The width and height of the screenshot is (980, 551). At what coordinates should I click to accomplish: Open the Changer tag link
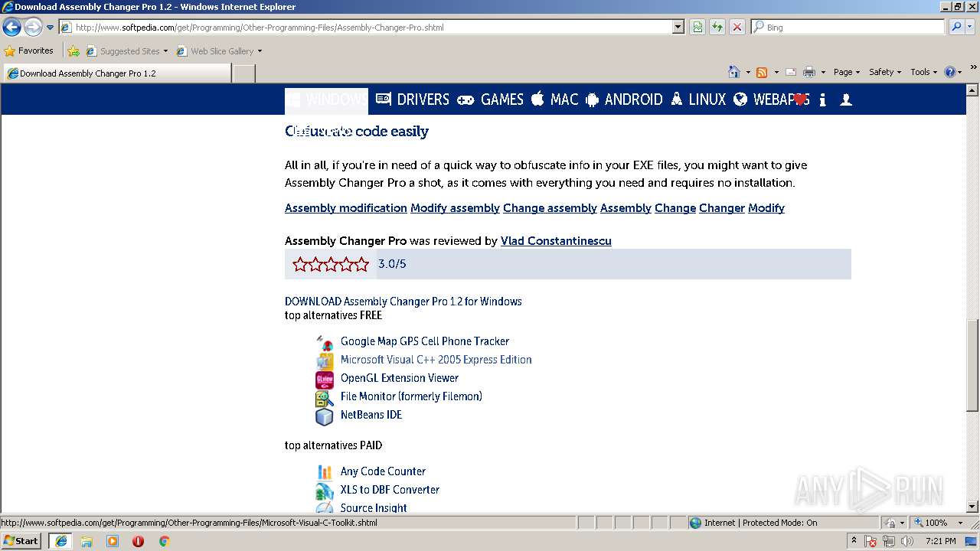[x=722, y=208]
